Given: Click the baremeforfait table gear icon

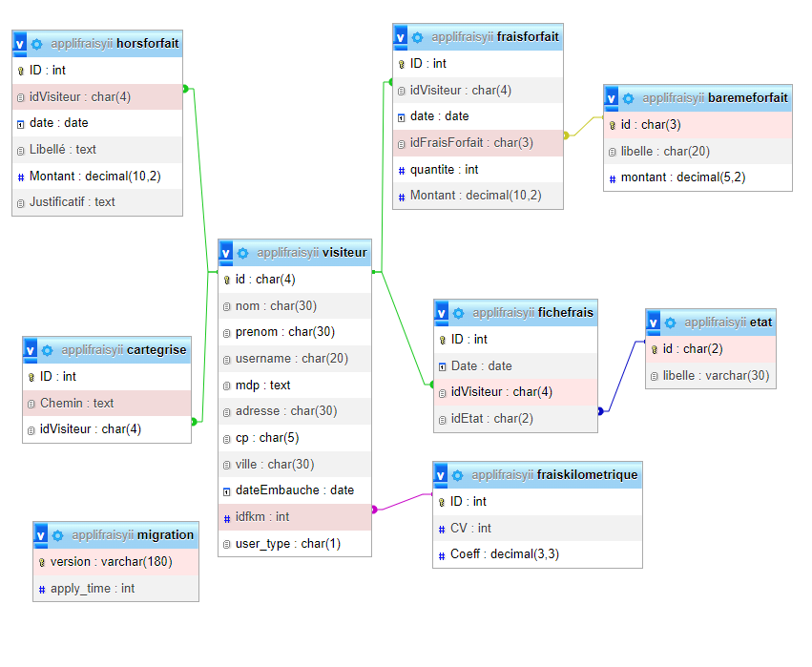Looking at the screenshot, I should coord(628,98).
